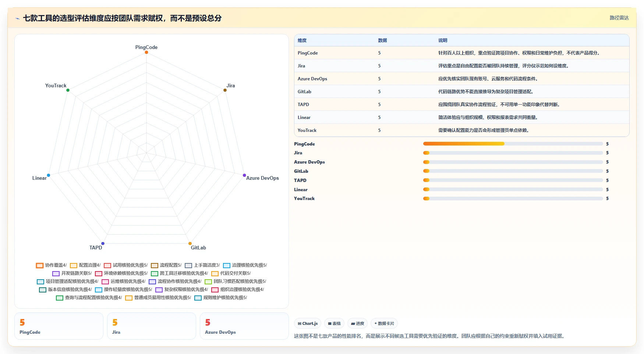Open the PingCode data card

pos(59,326)
